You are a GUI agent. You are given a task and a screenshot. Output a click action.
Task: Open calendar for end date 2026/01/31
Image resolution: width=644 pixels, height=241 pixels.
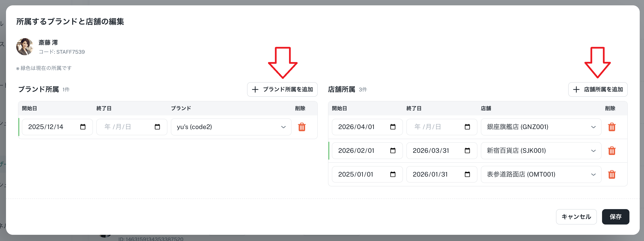[467, 174]
